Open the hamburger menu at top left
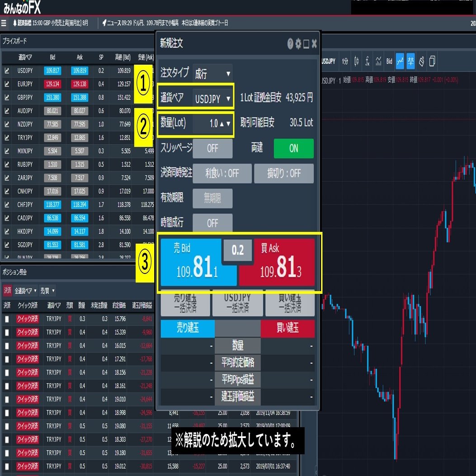 (4, 23)
